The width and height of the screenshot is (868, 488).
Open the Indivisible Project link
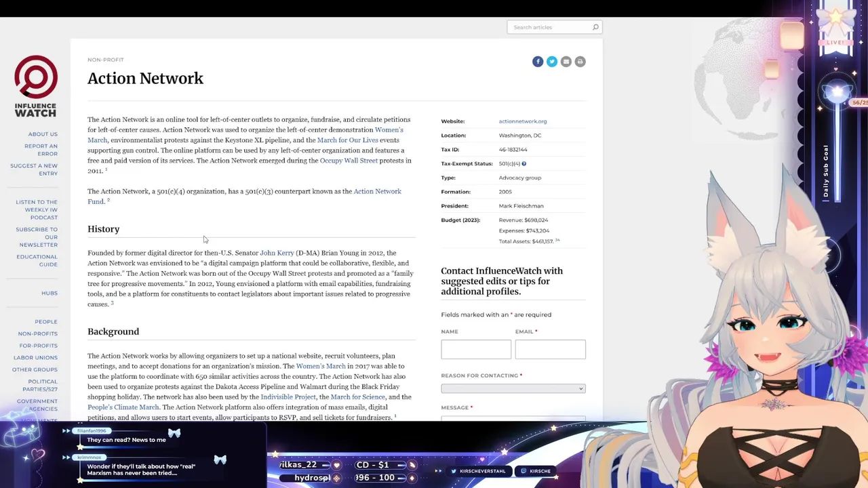pos(288,396)
